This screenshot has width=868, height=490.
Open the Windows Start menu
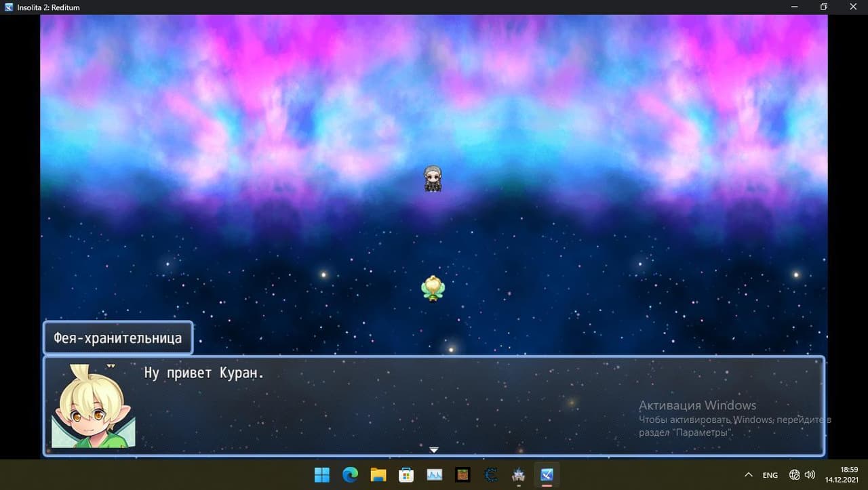321,474
